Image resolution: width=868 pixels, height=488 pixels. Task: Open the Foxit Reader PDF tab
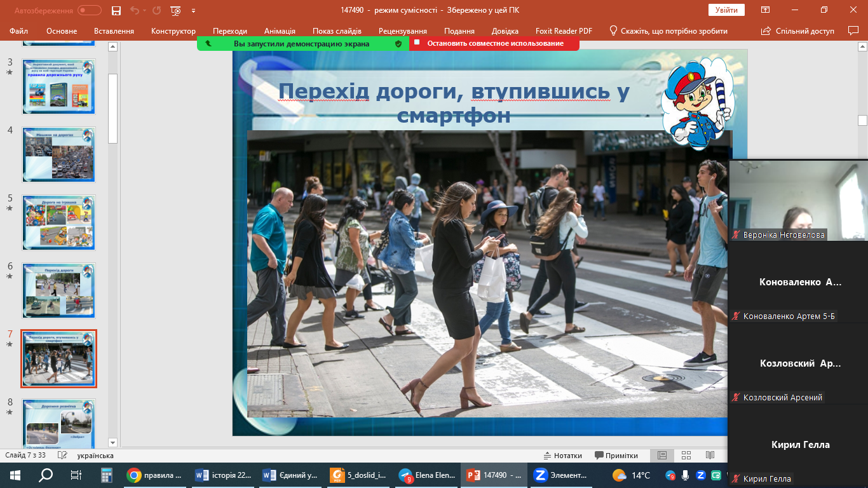pyautogui.click(x=564, y=31)
